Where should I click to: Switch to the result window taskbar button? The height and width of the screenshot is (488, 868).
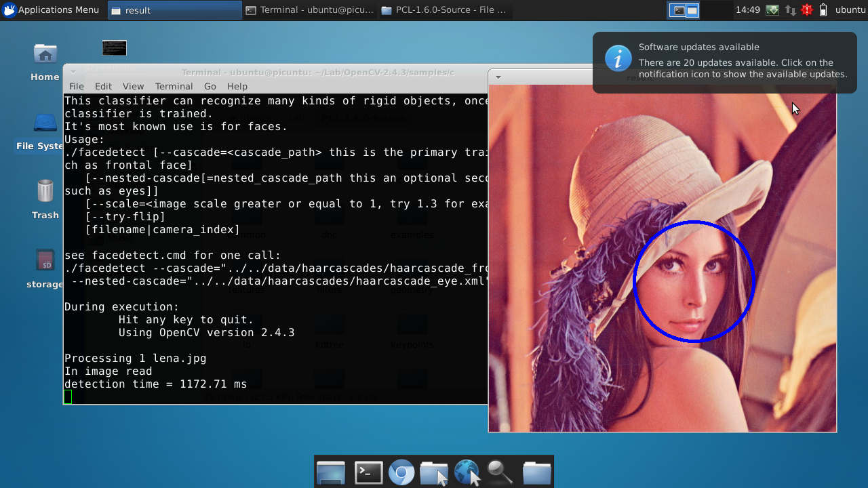(x=174, y=10)
